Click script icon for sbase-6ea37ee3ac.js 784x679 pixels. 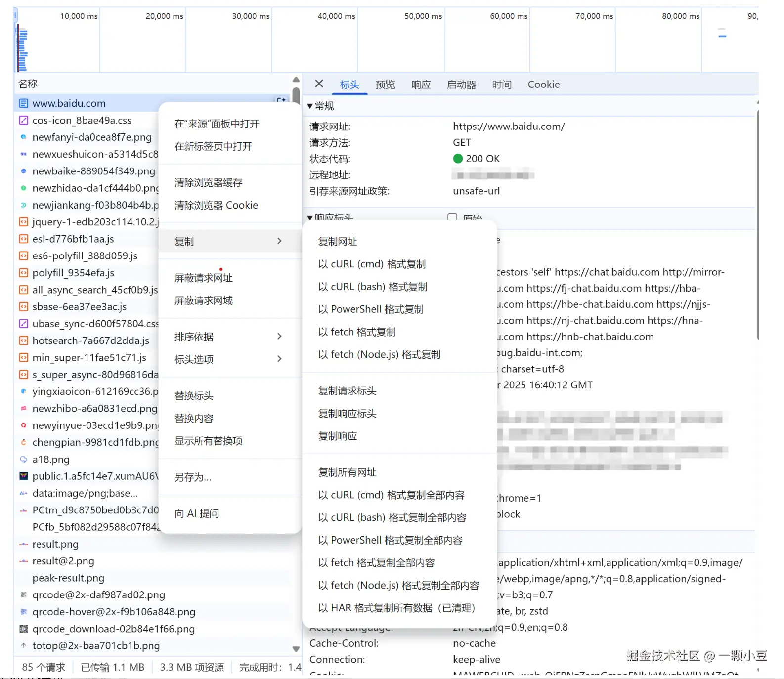point(23,306)
